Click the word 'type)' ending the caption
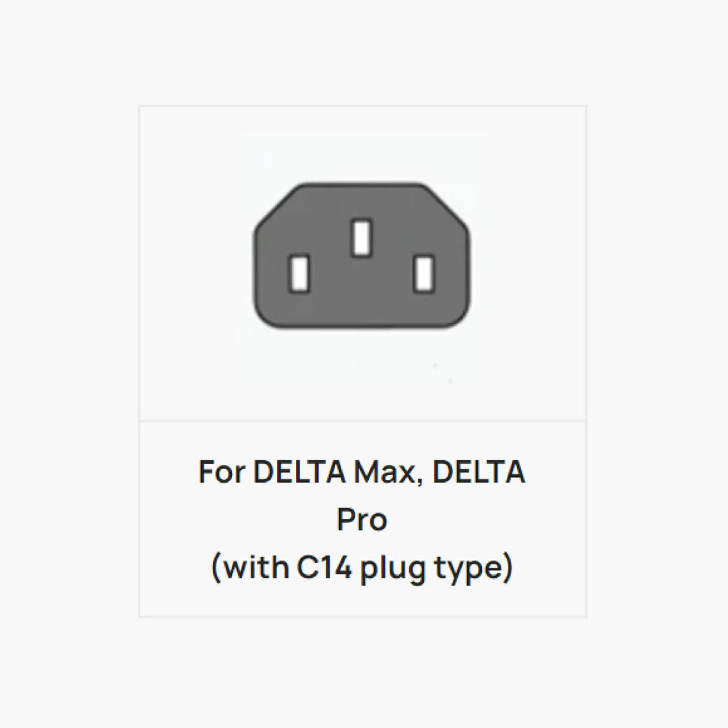This screenshot has width=728, height=728. [474, 568]
